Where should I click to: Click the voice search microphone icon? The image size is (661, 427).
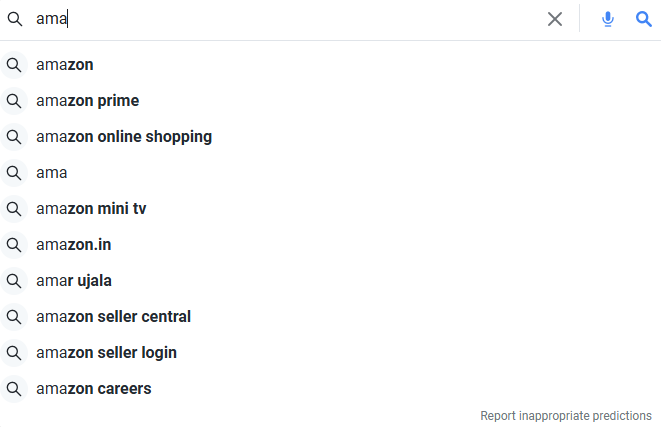(x=608, y=19)
